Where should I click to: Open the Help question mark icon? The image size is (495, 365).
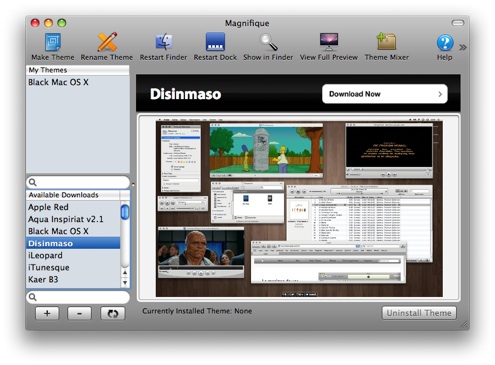pyautogui.click(x=445, y=43)
